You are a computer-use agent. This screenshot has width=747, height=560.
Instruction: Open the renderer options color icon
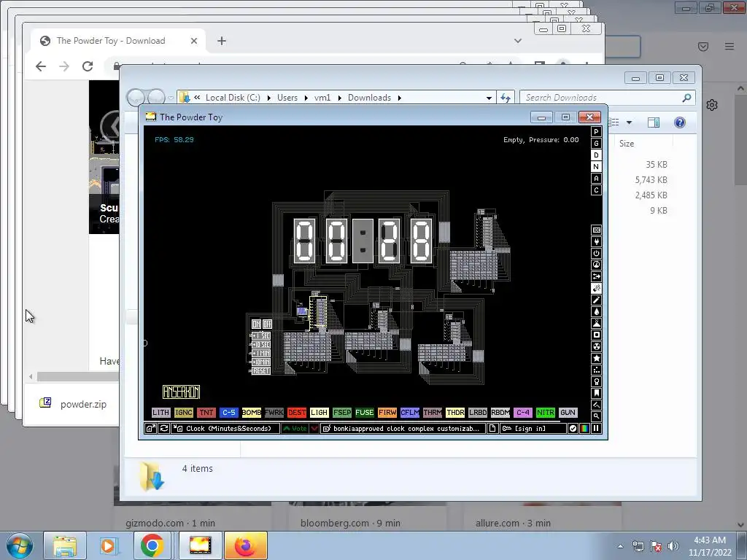click(584, 429)
